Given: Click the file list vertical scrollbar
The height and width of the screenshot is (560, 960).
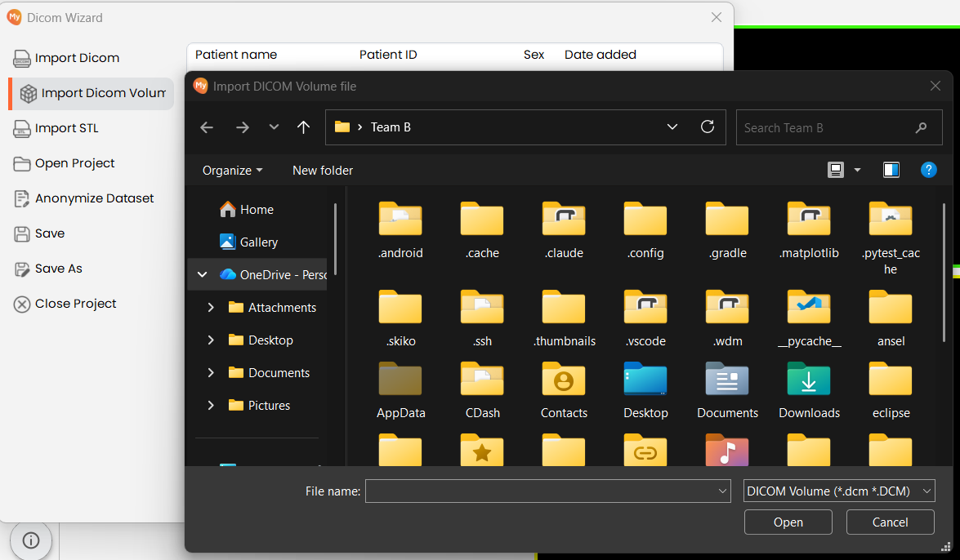Looking at the screenshot, I should tap(944, 273).
